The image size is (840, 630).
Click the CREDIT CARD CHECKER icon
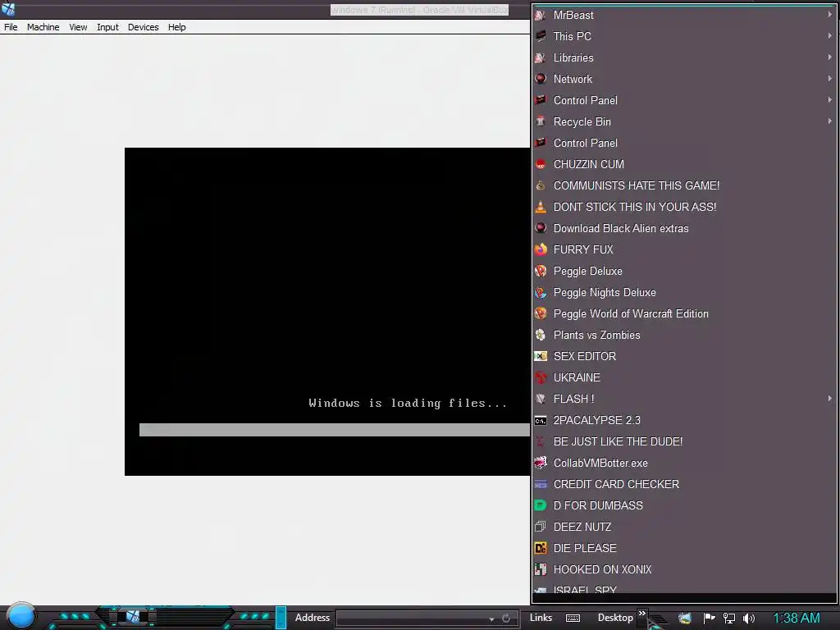point(541,484)
